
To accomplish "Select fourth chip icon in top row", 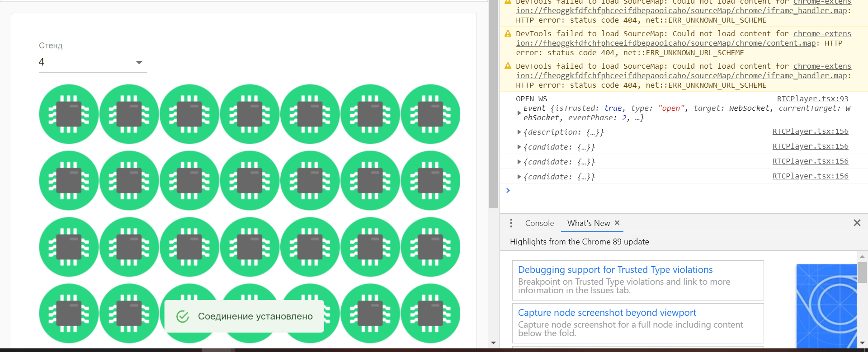I will pyautogui.click(x=250, y=114).
